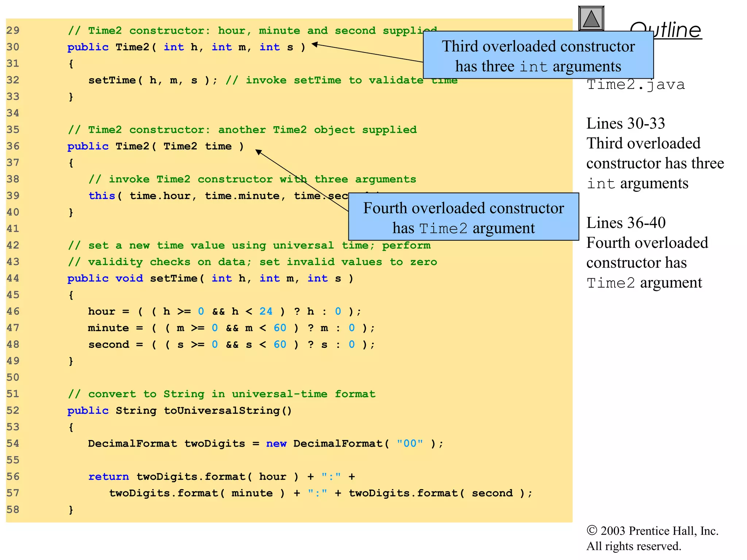Click the copyright 2003 Prentice Hall text
The image size is (747, 560).
coord(653,531)
